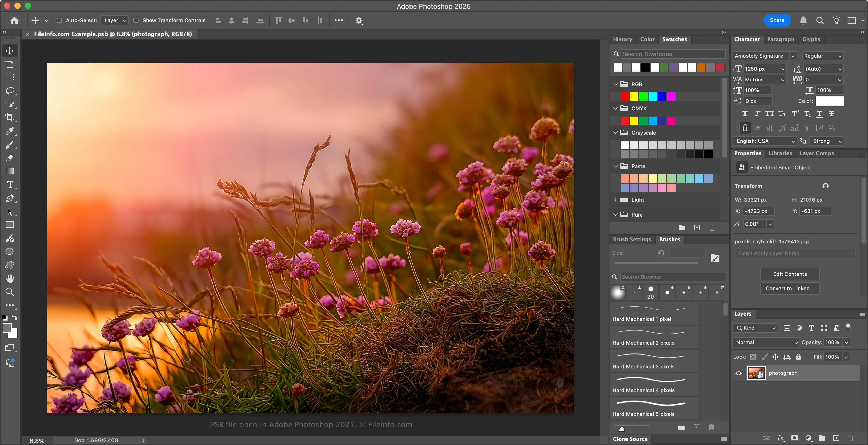Select the Pen tool
The width and height of the screenshot is (868, 445).
[x=10, y=198]
